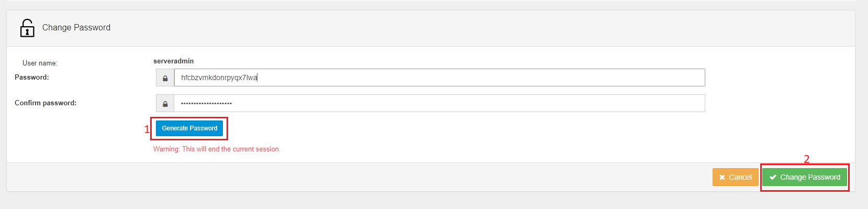Click checkmark icon on green Change Password button
The width and height of the screenshot is (868, 209).
pos(773,178)
